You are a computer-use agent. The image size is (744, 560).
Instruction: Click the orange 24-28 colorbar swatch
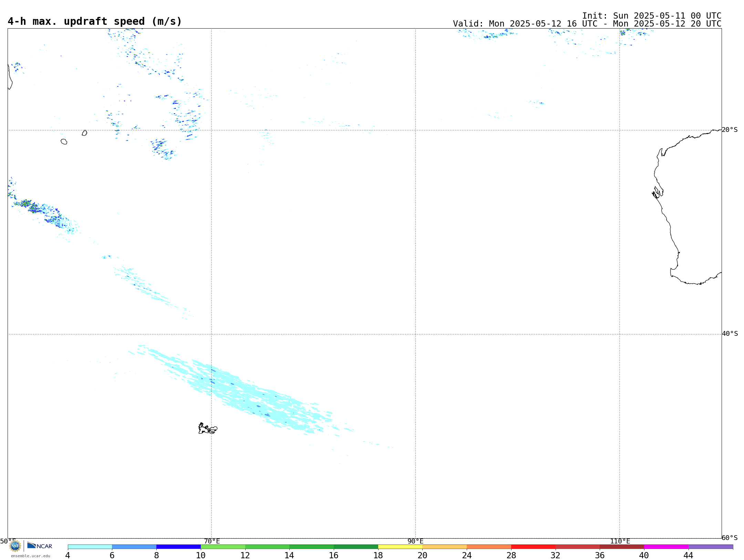point(489,547)
